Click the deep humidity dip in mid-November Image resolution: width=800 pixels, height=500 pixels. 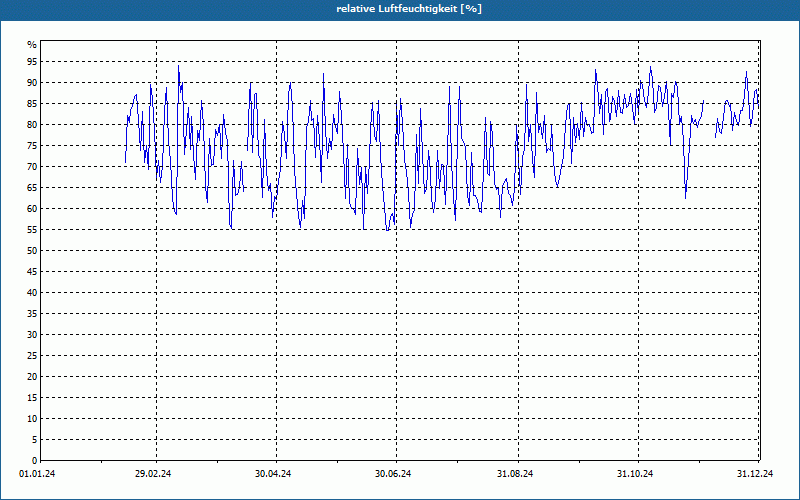(x=686, y=195)
